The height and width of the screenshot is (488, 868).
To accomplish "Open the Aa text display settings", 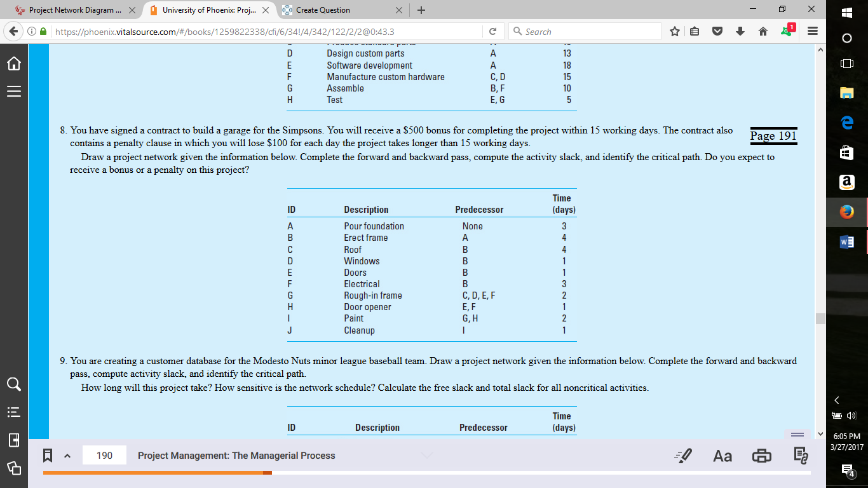I will pyautogui.click(x=722, y=455).
